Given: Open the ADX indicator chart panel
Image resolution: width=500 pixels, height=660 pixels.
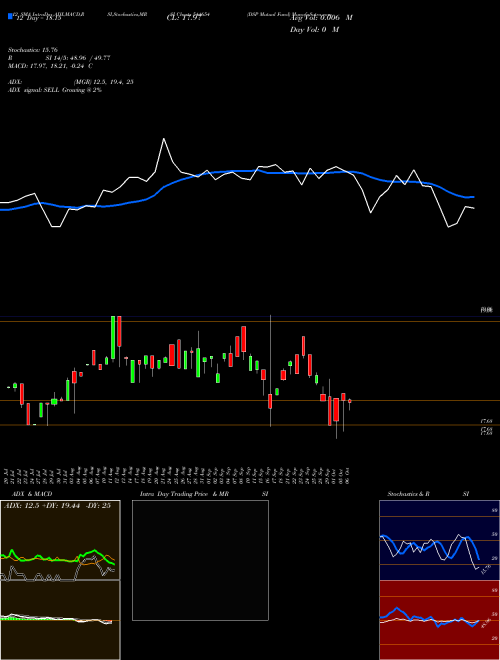Looking at the screenshot, I should point(60,540).
